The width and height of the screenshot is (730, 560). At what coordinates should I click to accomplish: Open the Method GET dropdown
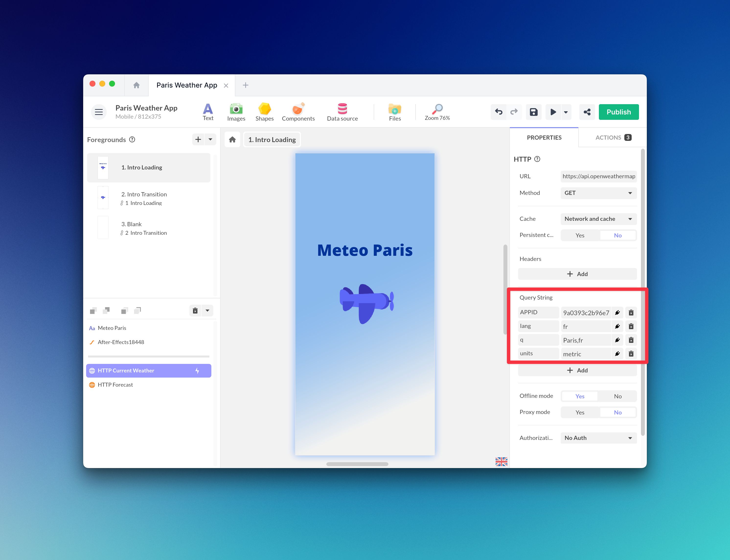click(x=599, y=193)
